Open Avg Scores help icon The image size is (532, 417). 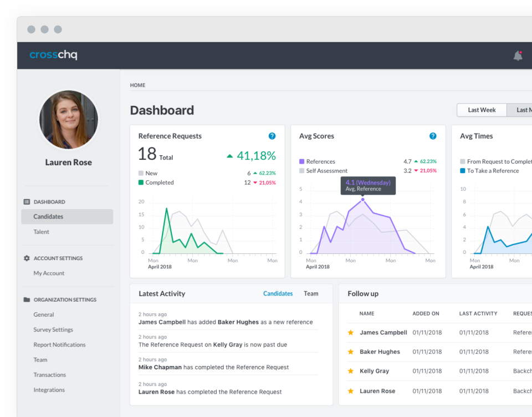tap(433, 136)
